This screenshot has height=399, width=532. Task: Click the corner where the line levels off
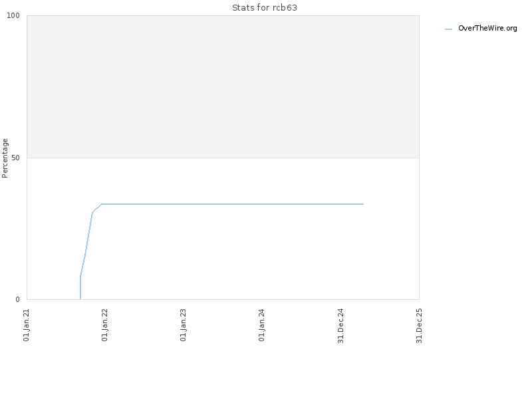point(102,204)
